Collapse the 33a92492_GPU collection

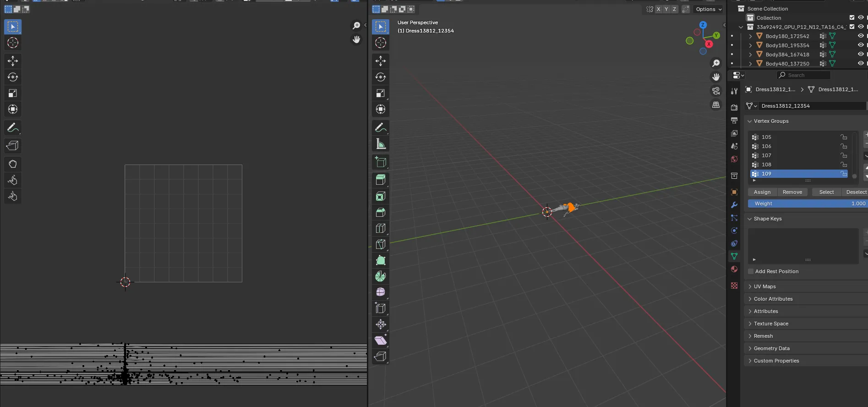click(741, 27)
